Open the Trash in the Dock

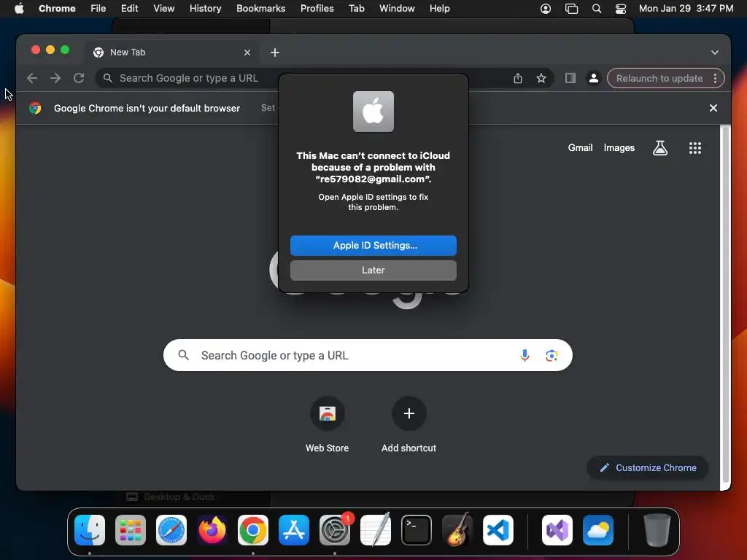(x=657, y=530)
